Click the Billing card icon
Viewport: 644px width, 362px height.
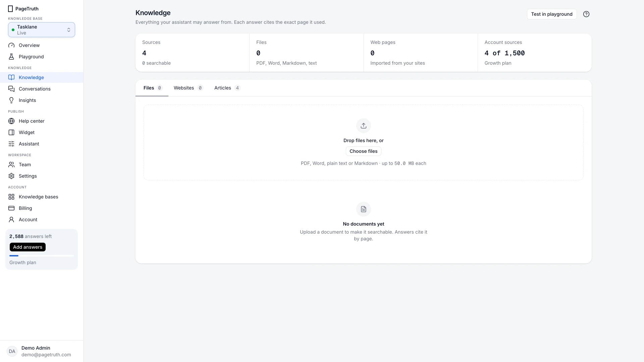click(11, 208)
